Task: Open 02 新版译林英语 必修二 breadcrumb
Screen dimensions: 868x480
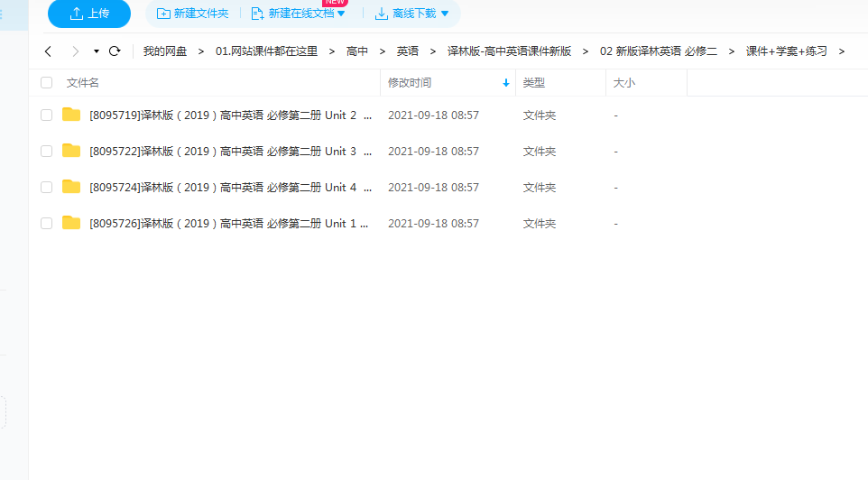Action: pyautogui.click(x=658, y=51)
